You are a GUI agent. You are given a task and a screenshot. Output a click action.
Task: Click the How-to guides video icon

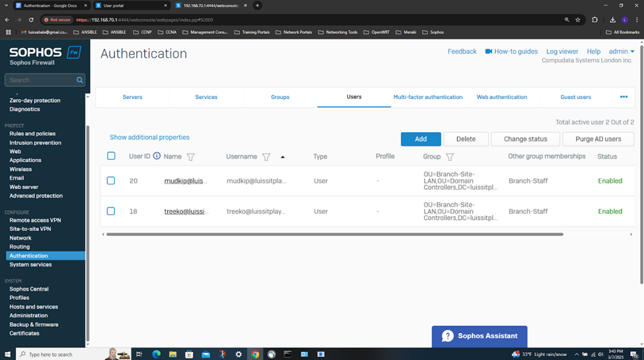[488, 52]
